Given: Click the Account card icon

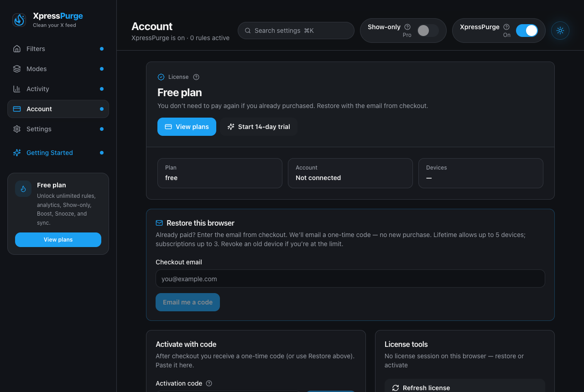Looking at the screenshot, I should (17, 109).
